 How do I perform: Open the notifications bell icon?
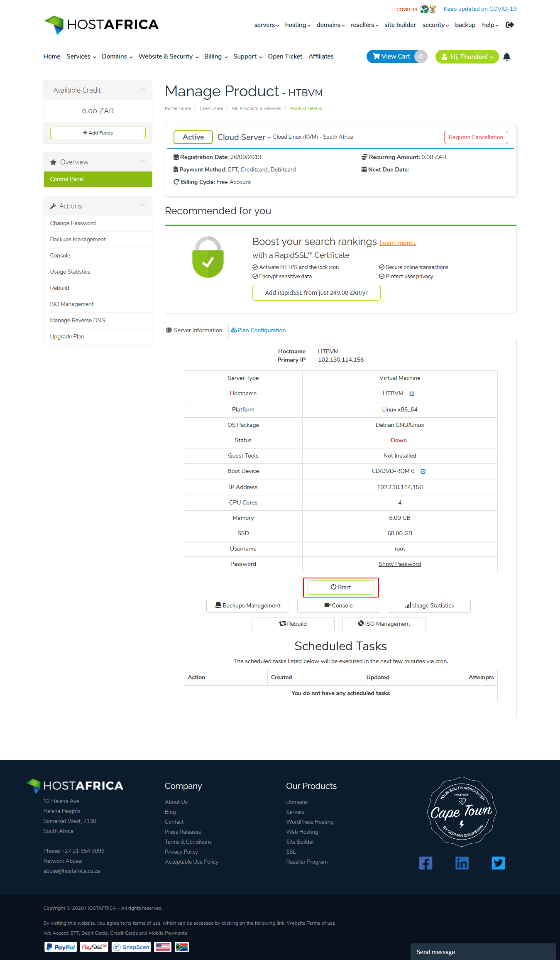coord(507,56)
